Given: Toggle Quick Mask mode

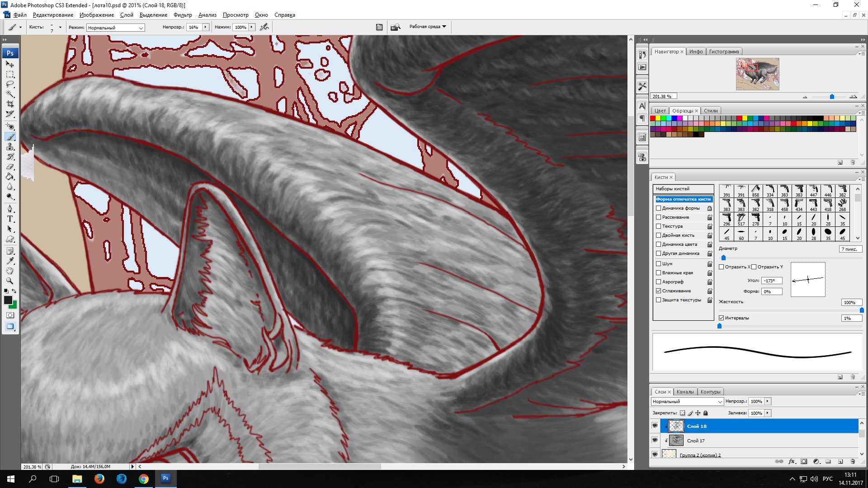Looking at the screenshot, I should [x=10, y=315].
